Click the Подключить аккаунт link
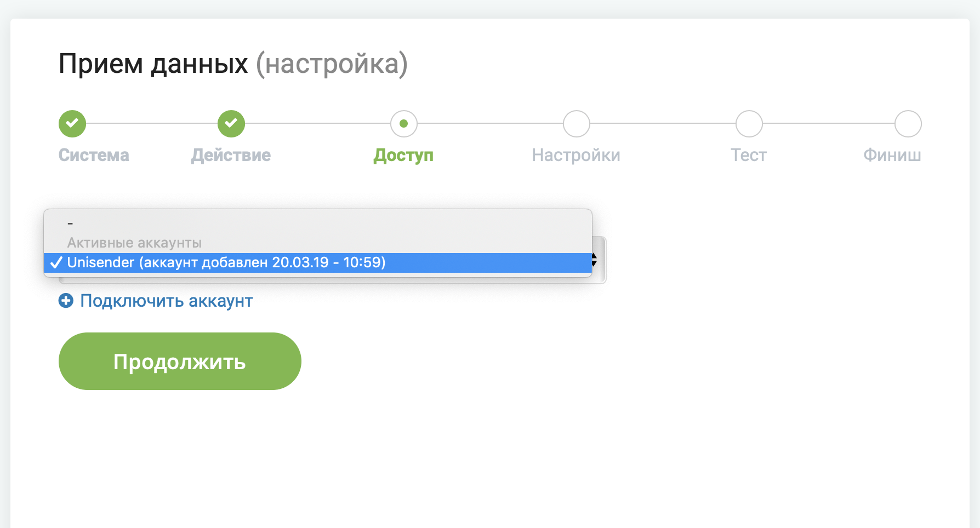The height and width of the screenshot is (528, 980). pos(167,301)
